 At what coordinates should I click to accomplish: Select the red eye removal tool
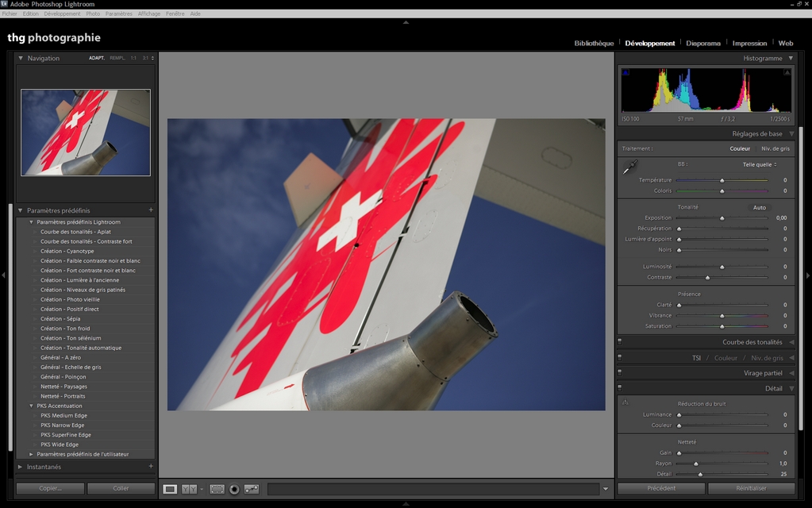(x=234, y=489)
